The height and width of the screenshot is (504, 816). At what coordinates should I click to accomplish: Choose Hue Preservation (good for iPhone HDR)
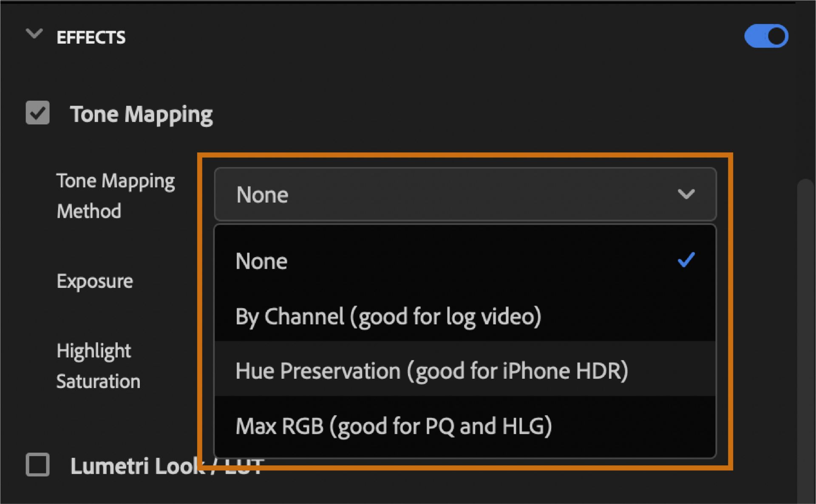[431, 370]
